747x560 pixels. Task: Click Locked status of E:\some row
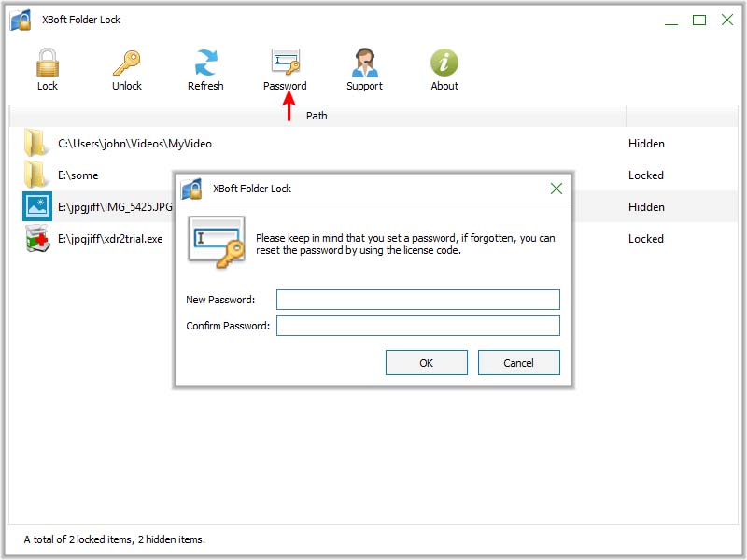(646, 175)
